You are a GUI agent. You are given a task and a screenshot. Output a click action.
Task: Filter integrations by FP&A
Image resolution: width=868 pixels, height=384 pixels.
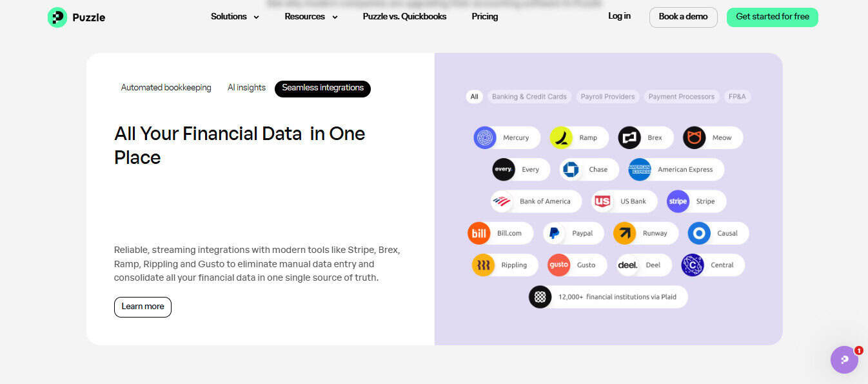pyautogui.click(x=737, y=97)
